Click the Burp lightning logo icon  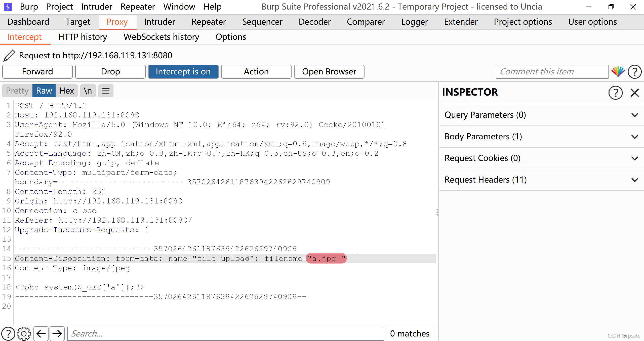pos(8,7)
